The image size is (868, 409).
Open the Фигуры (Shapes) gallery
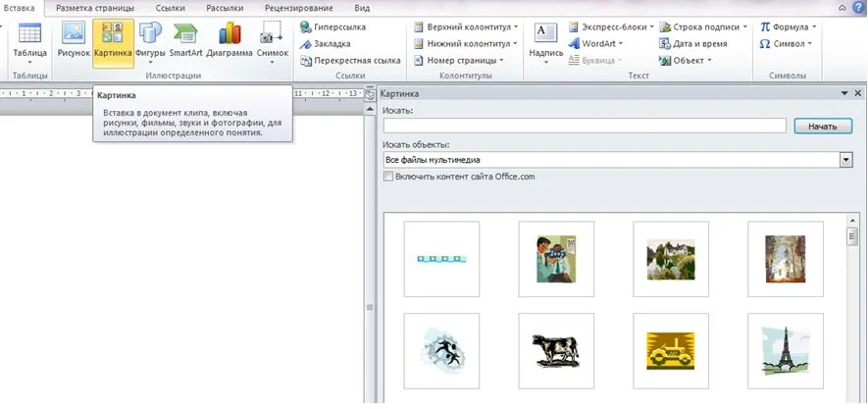click(151, 39)
